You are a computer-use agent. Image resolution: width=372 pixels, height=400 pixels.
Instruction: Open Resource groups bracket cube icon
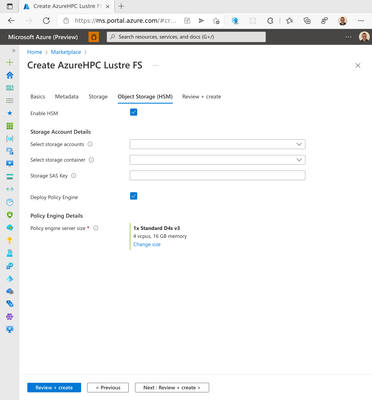[10, 138]
